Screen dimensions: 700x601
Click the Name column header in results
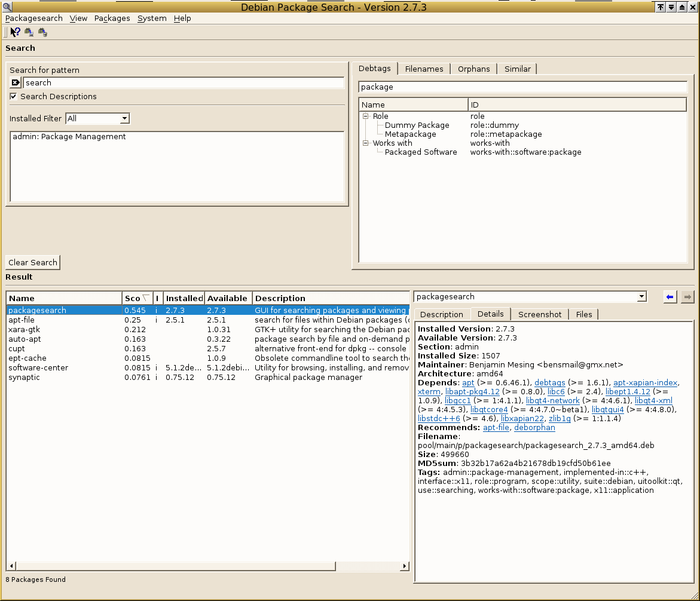65,298
